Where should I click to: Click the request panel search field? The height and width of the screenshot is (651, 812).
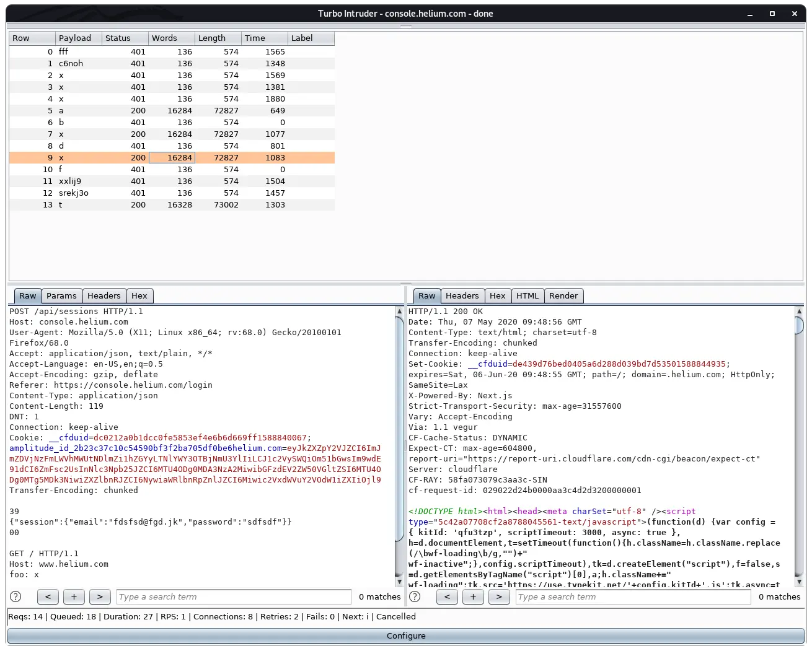234,596
